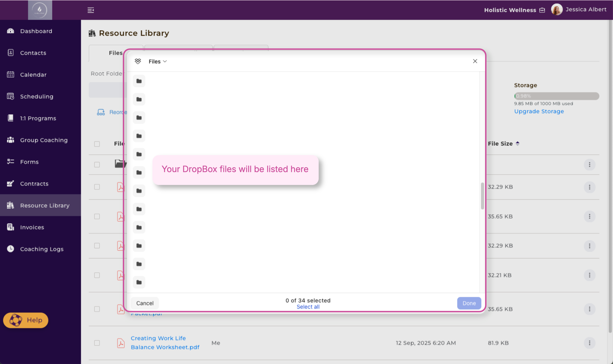This screenshot has width=613, height=364.
Task: Collapse sidebar using hamburger menu icon
Action: (x=91, y=10)
